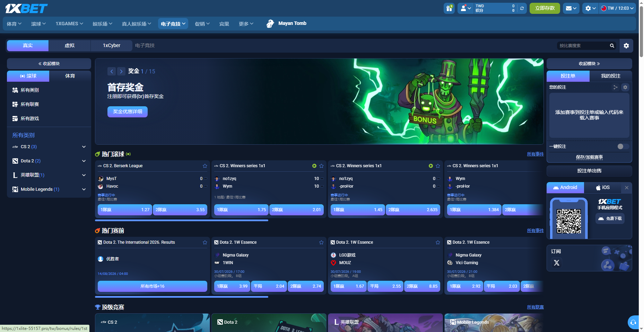Screen dimensions: 644x332
Task: Switch app panel to iOS tab
Action: point(603,188)
